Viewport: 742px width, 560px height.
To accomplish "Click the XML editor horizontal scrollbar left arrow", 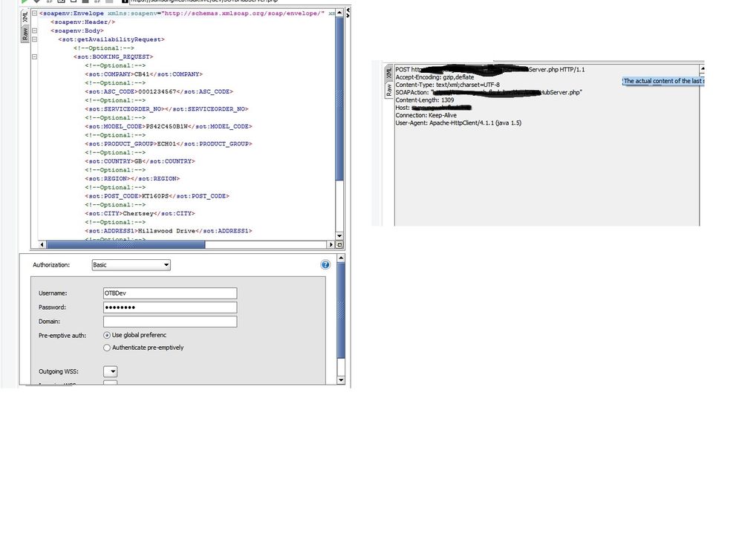I will pos(42,245).
